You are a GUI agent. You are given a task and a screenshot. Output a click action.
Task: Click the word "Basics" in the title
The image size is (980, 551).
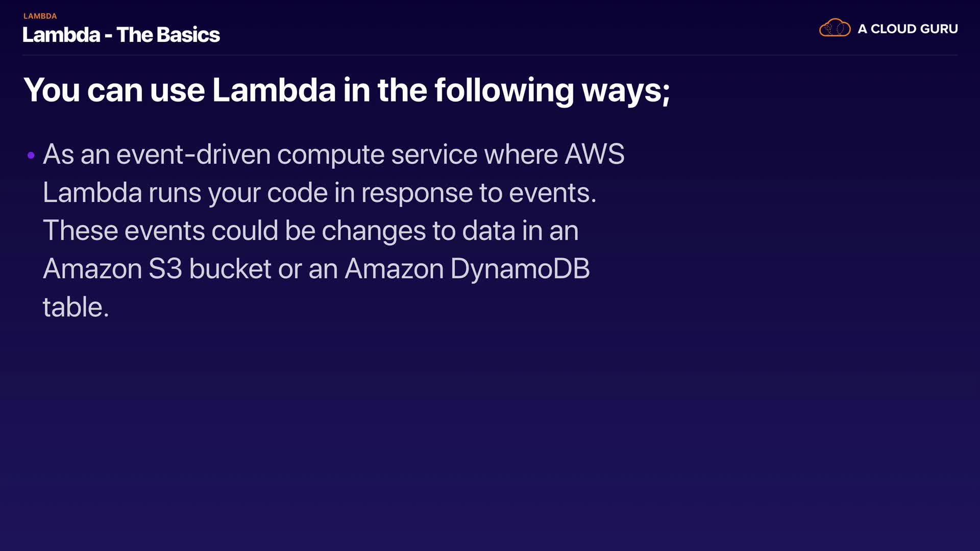click(188, 35)
